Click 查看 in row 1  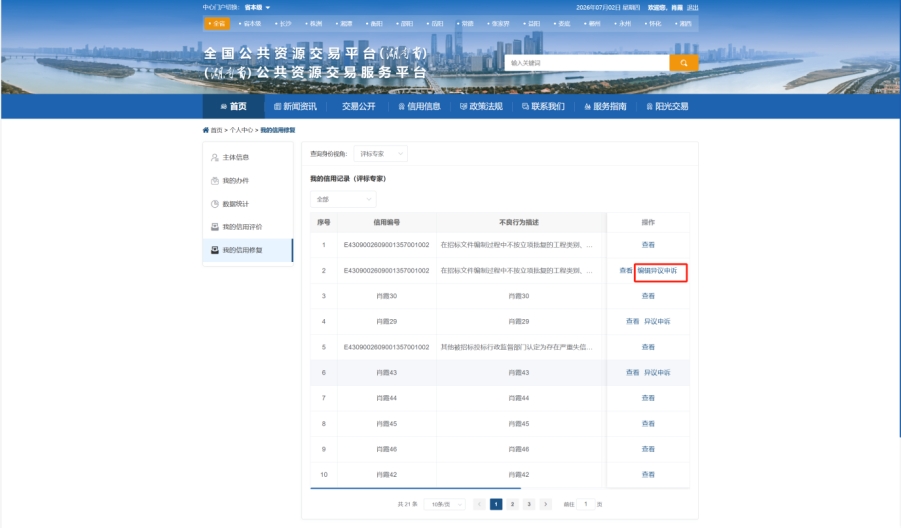click(648, 245)
